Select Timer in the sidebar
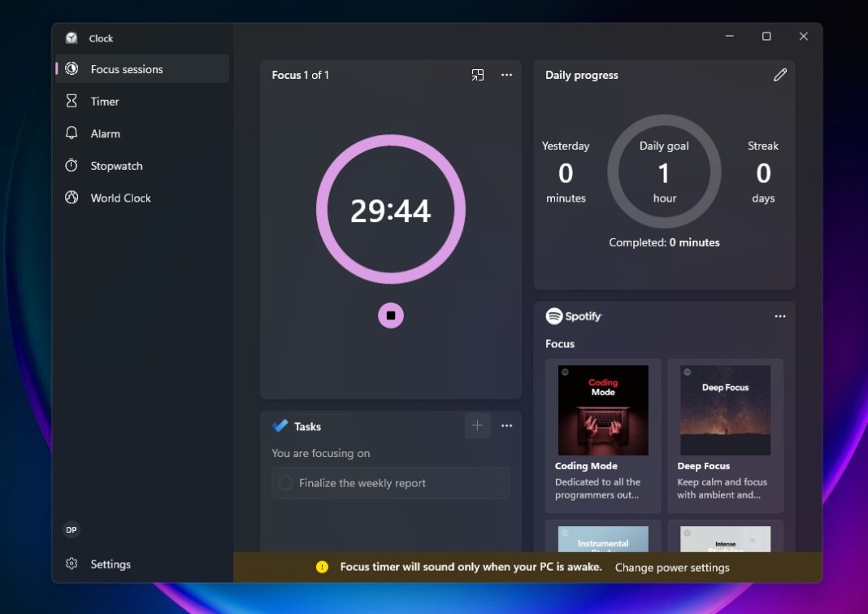Screen dimensions: 868x614 pos(104,101)
